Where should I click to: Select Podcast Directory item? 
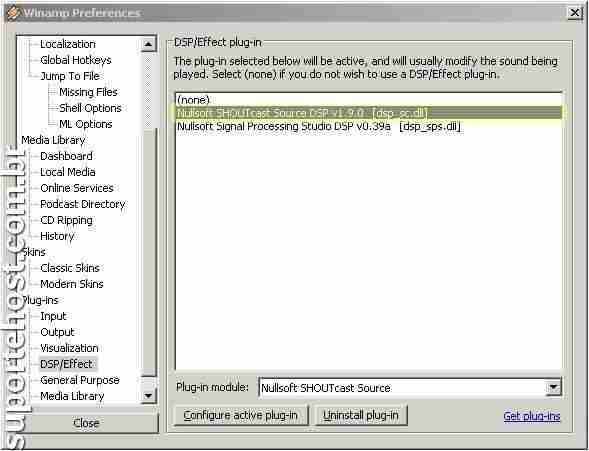[x=83, y=204]
